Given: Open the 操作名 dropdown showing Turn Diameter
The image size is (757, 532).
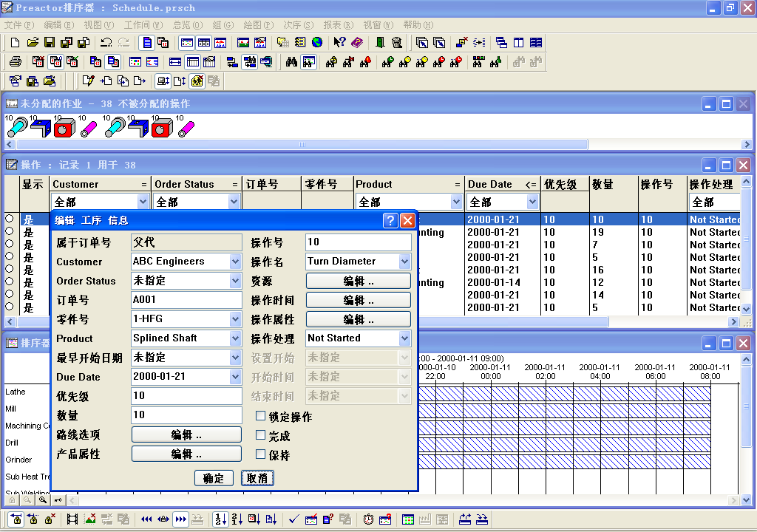Looking at the screenshot, I should 404,261.
